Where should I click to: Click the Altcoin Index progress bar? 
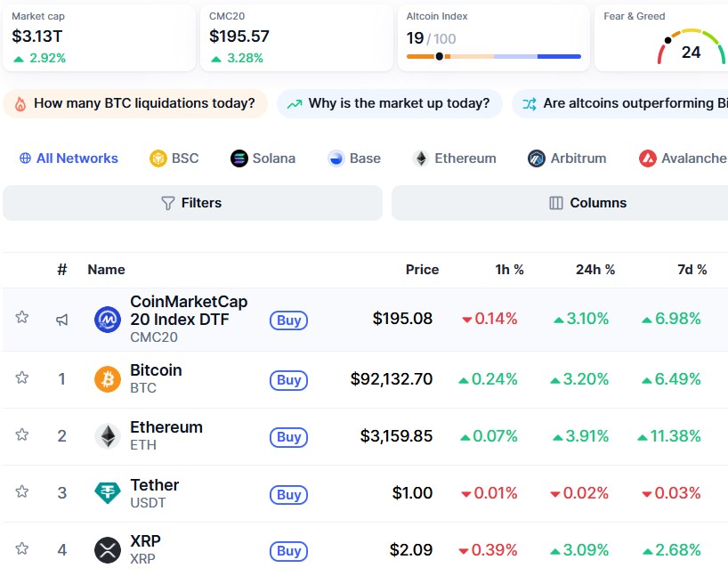493,56
